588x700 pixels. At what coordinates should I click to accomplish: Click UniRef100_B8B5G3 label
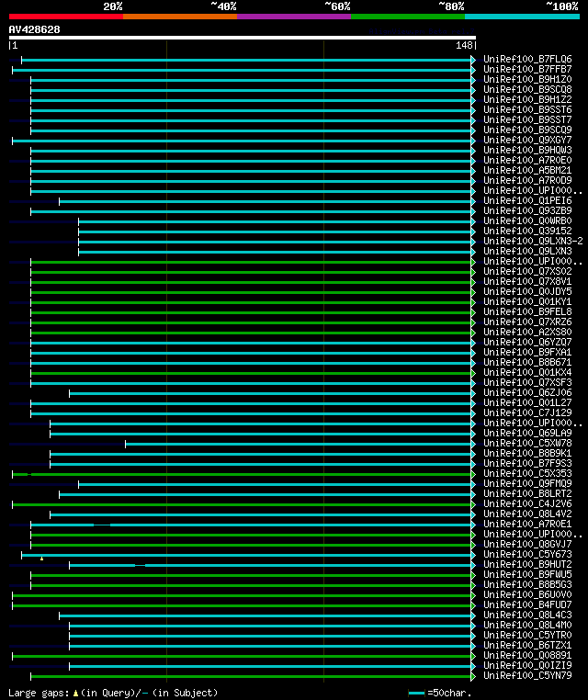tap(527, 585)
